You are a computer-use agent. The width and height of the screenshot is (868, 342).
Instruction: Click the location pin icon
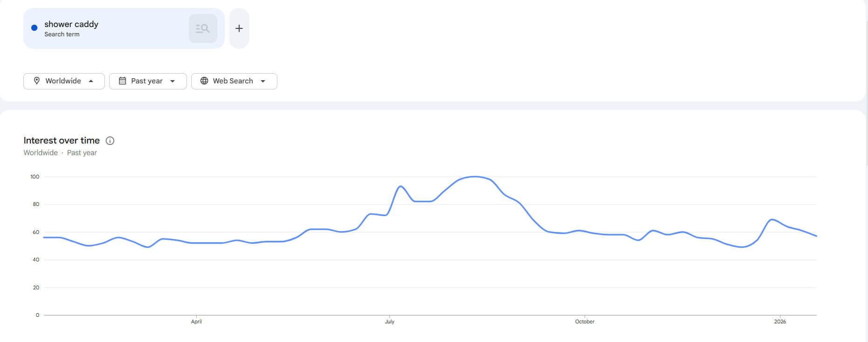[37, 81]
